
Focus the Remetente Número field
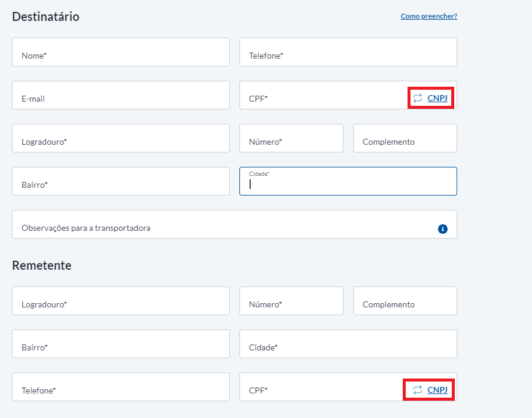point(291,301)
